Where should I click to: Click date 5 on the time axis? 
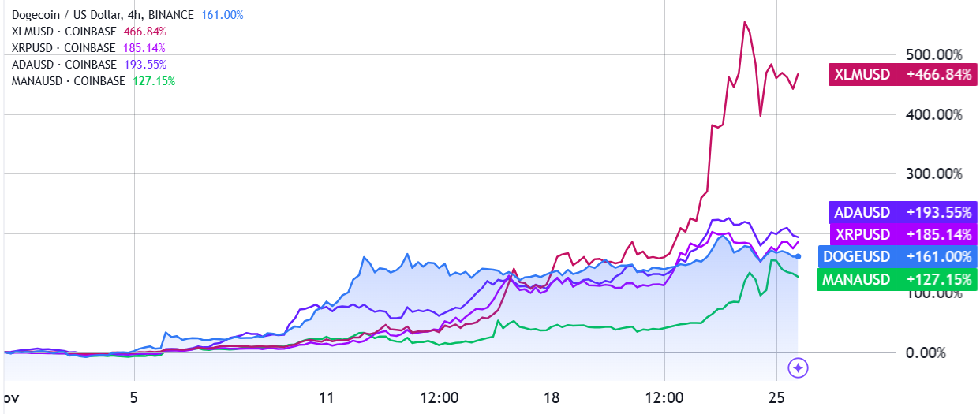[x=133, y=396]
